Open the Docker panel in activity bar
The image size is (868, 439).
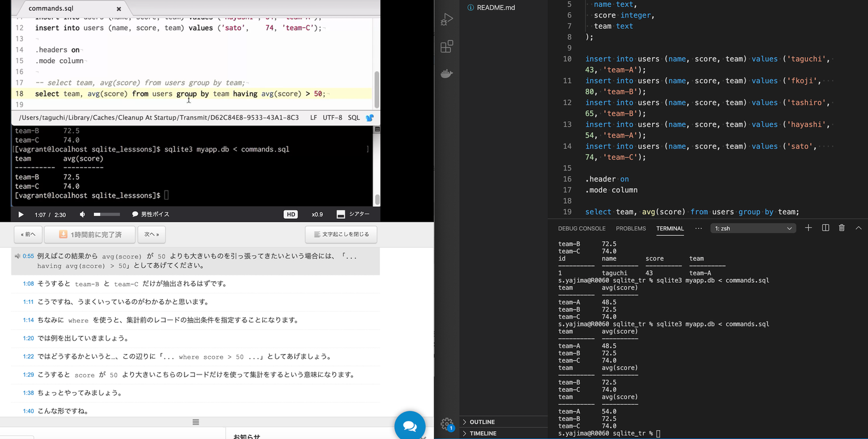[x=447, y=74]
